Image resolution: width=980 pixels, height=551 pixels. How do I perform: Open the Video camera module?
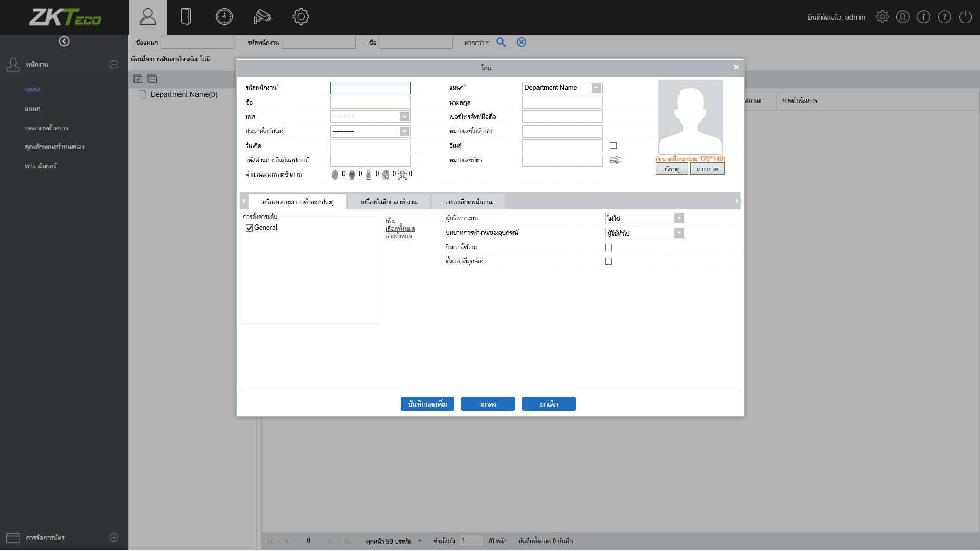tap(262, 17)
